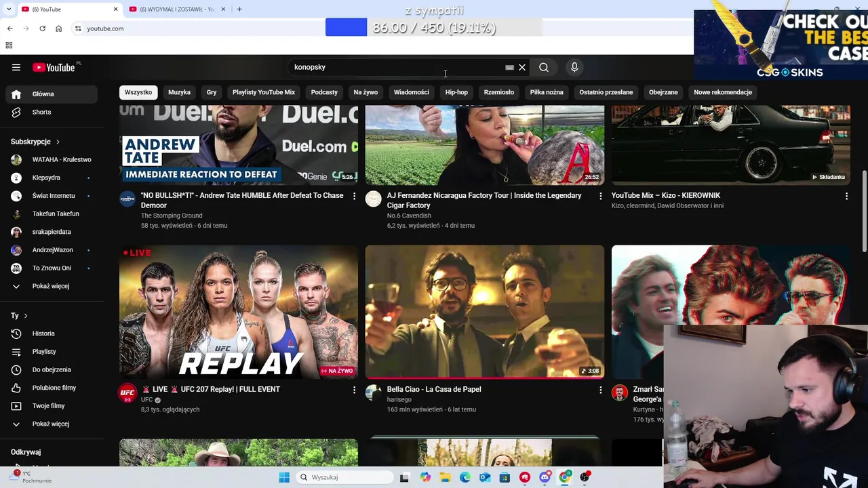Open Windows Start menu

pyautogui.click(x=284, y=477)
